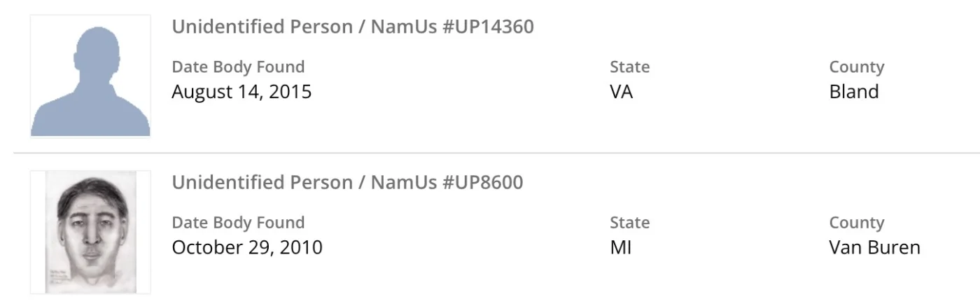Click the August 14, 2015 date value
980x304 pixels.
(x=241, y=92)
